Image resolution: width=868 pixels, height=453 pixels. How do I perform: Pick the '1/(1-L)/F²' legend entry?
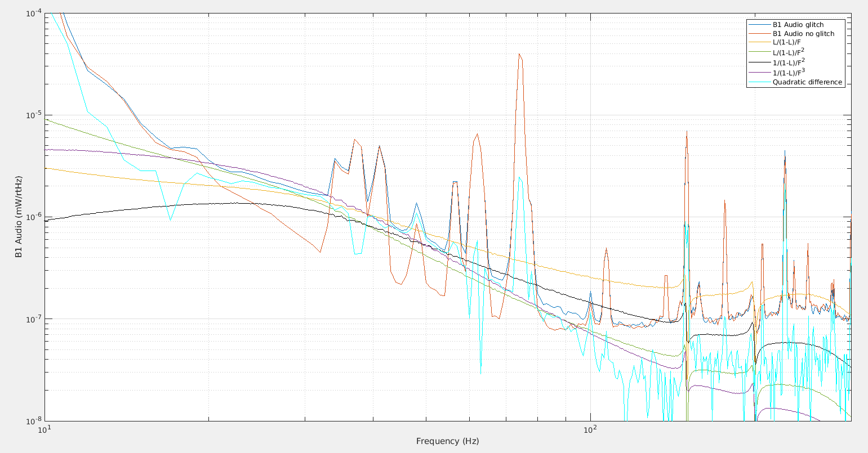click(789, 62)
